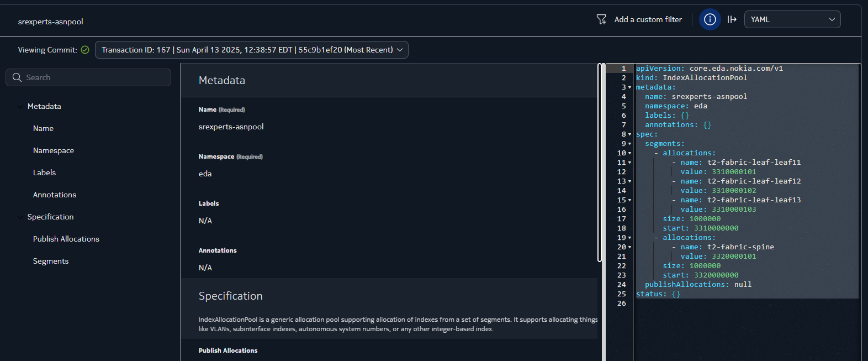Toggle the information panel icon
The image size is (868, 361).
pyautogui.click(x=710, y=19)
